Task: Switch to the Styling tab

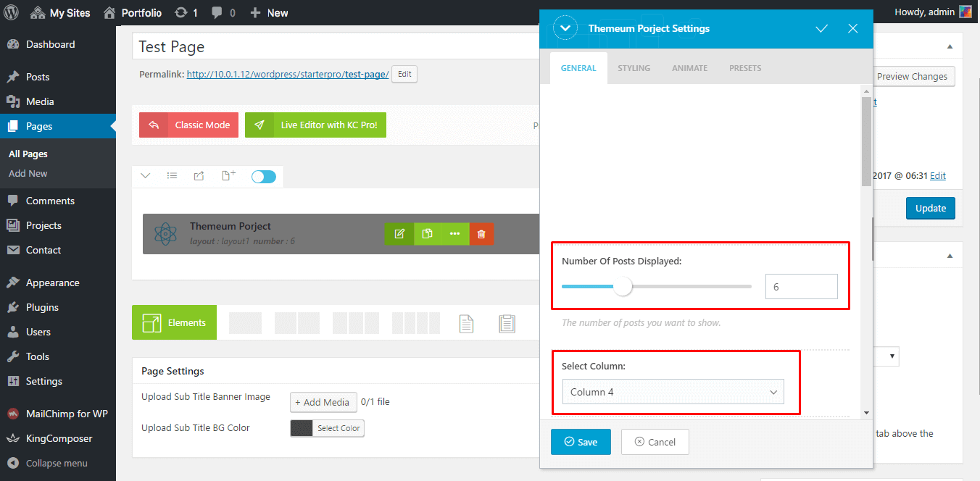Action: point(634,68)
